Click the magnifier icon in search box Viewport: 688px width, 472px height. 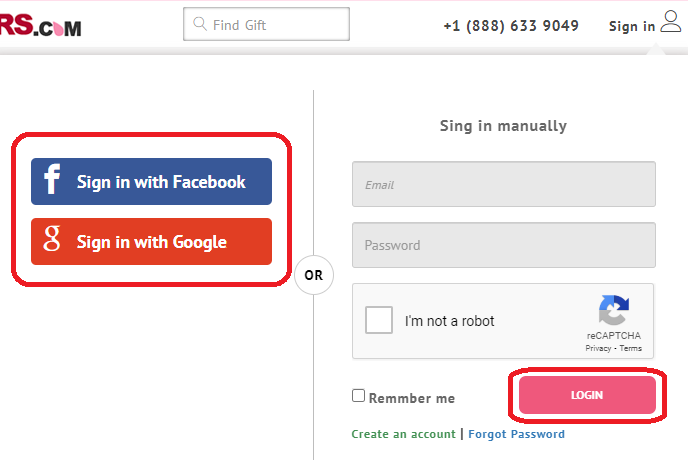[199, 24]
